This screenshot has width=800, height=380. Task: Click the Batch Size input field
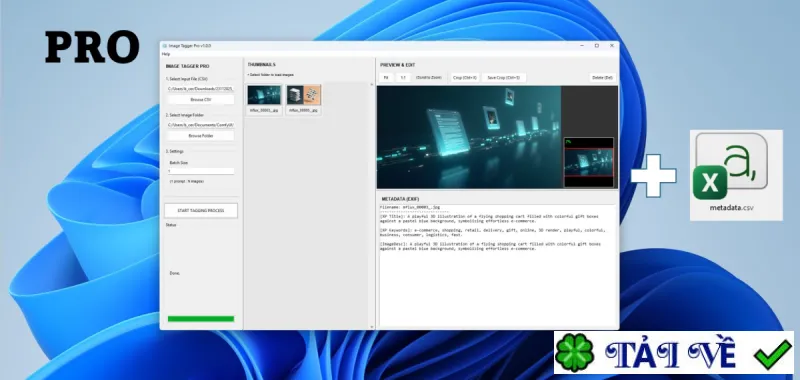click(x=201, y=171)
